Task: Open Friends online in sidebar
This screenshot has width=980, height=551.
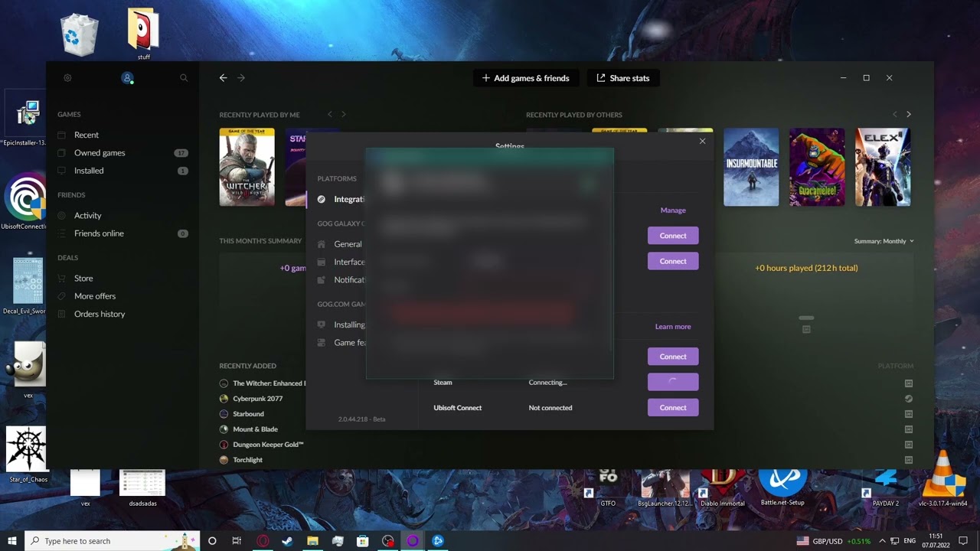Action: coord(99,233)
